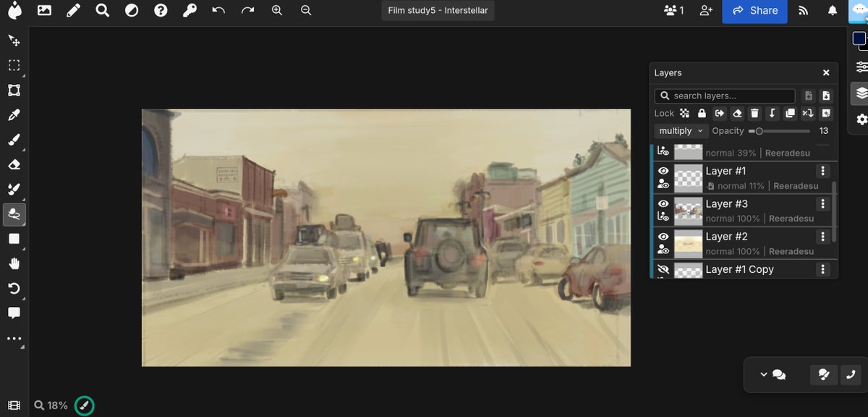Open notifications bell
The height and width of the screenshot is (417, 868).
click(833, 11)
